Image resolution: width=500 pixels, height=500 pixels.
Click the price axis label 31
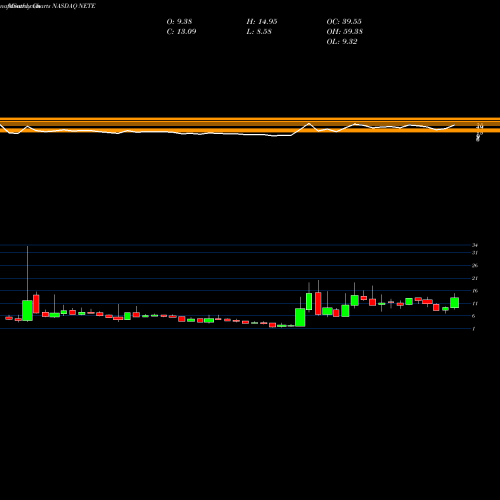click(x=475, y=253)
